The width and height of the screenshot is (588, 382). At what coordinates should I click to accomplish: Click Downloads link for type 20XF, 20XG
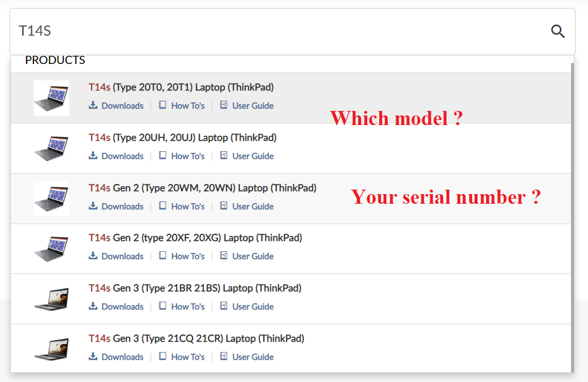122,256
